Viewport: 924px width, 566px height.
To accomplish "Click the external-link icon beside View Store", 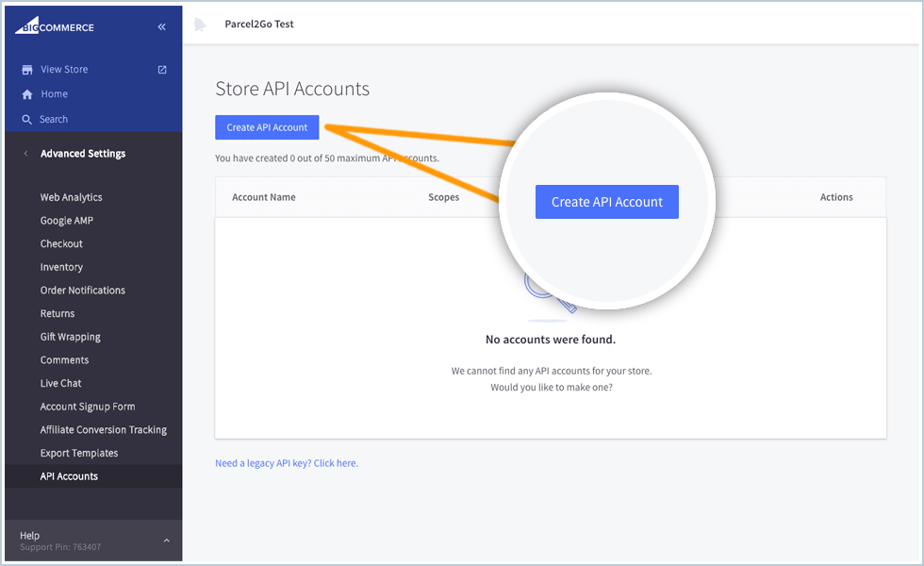I will 161,69.
